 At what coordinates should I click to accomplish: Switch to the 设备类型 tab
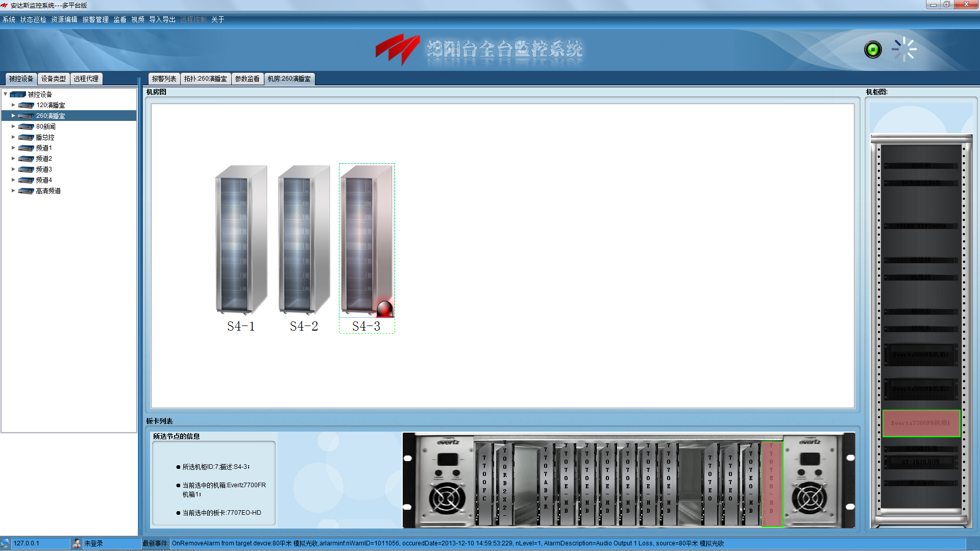(x=53, y=79)
